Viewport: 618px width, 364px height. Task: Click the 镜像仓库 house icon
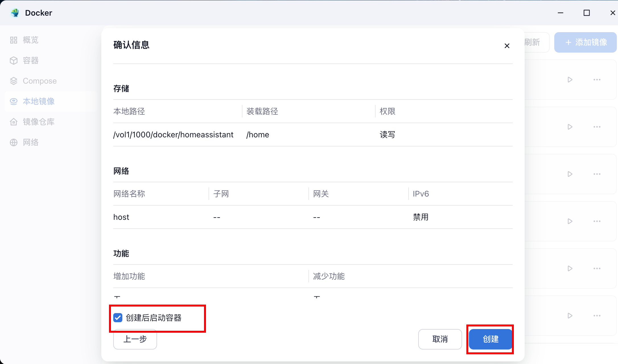pos(14,122)
